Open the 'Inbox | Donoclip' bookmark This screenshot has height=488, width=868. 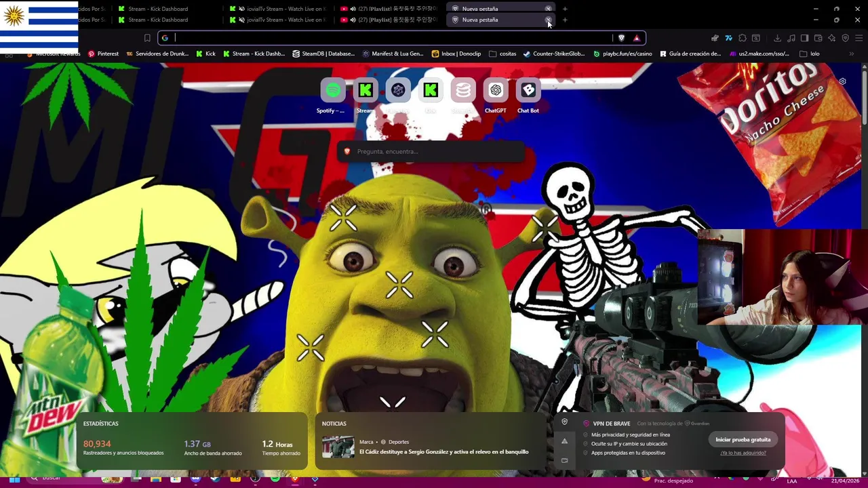click(x=456, y=54)
